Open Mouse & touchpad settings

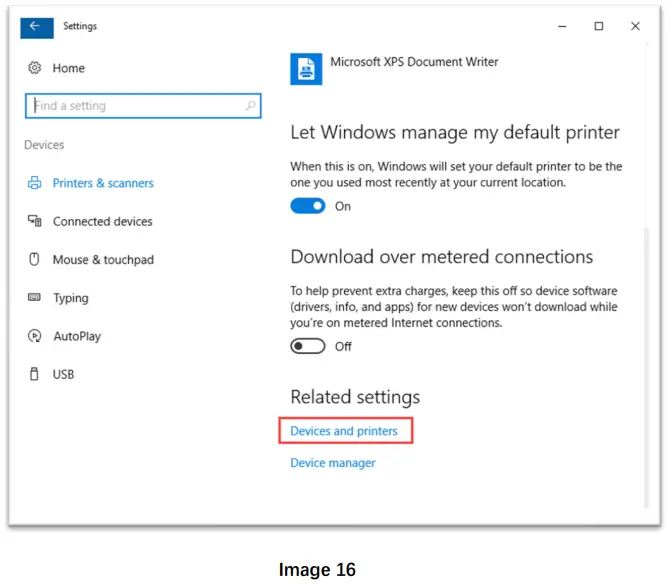coord(103,260)
